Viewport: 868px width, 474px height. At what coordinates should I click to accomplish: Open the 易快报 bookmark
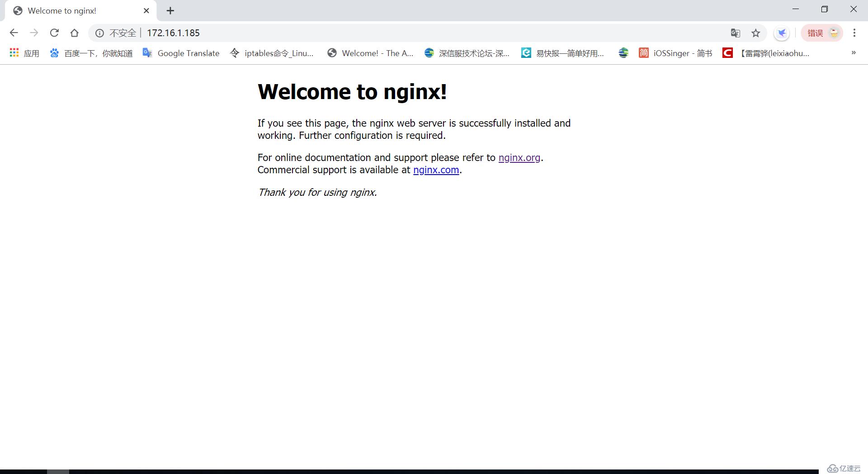coord(562,53)
